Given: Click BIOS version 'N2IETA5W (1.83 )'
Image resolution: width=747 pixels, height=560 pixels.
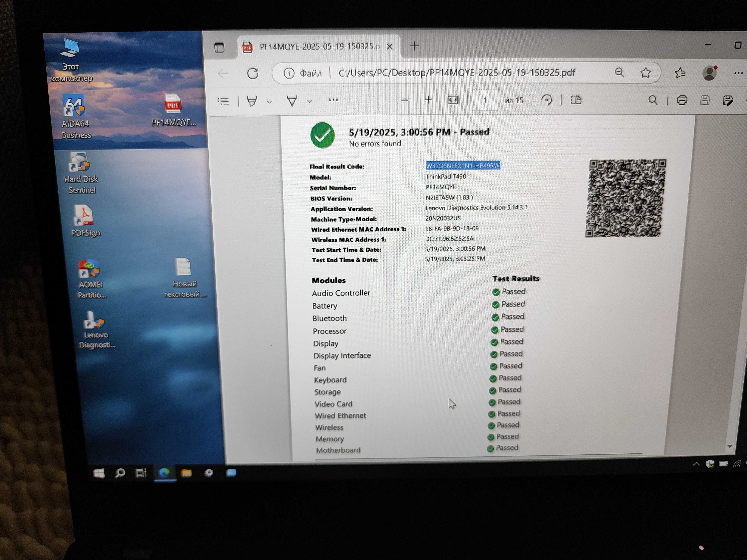Looking at the screenshot, I should [x=449, y=197].
